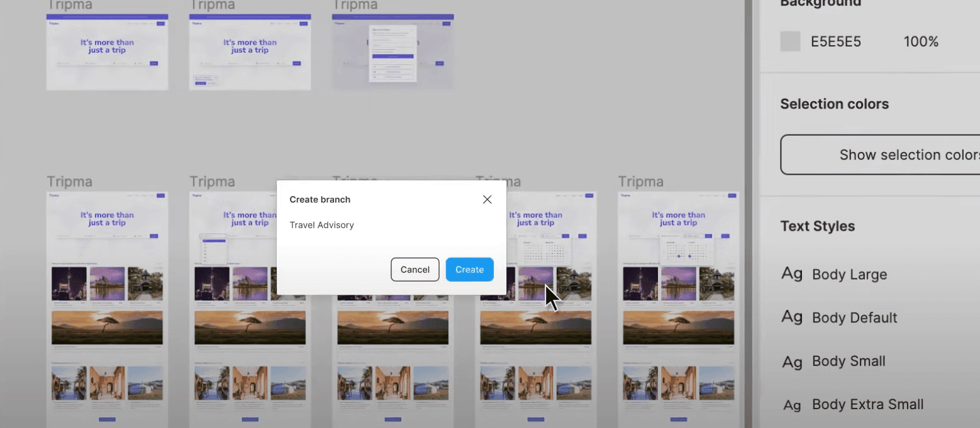Choose the Body Small text style
The image size is (980, 428).
point(849,361)
